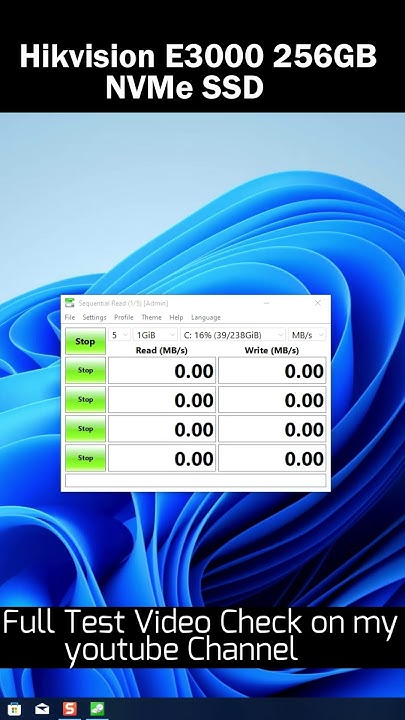Screen dimensions: 405x720
Task: Click Stop in the third test row
Action: (x=85, y=428)
